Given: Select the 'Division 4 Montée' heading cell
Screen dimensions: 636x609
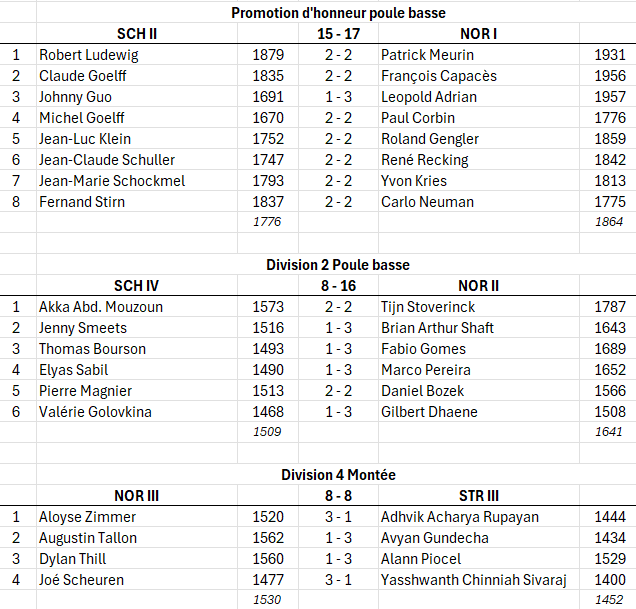Looking at the screenshot, I should pos(338,475).
